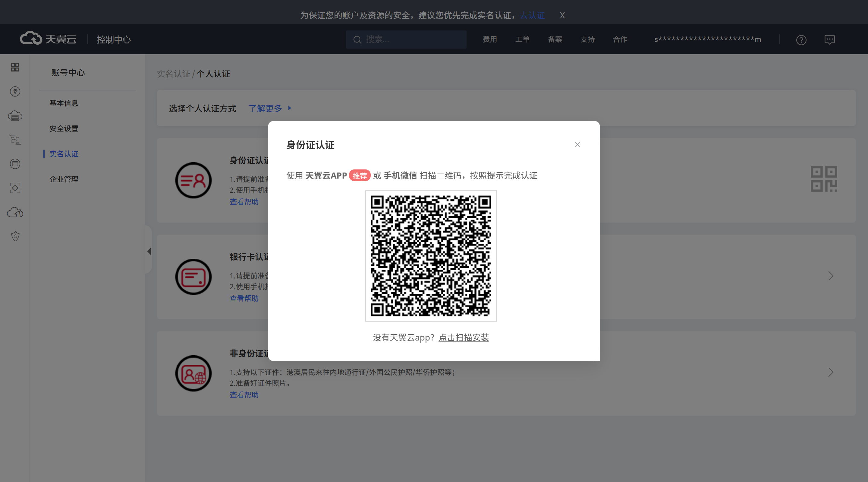Viewport: 868px width, 482px height.
Task: Click the 准备好证件照片 line
Action: click(260, 383)
